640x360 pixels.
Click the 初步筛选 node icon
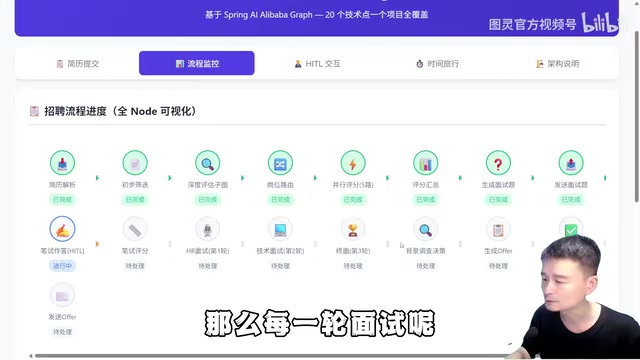pyautogui.click(x=135, y=163)
